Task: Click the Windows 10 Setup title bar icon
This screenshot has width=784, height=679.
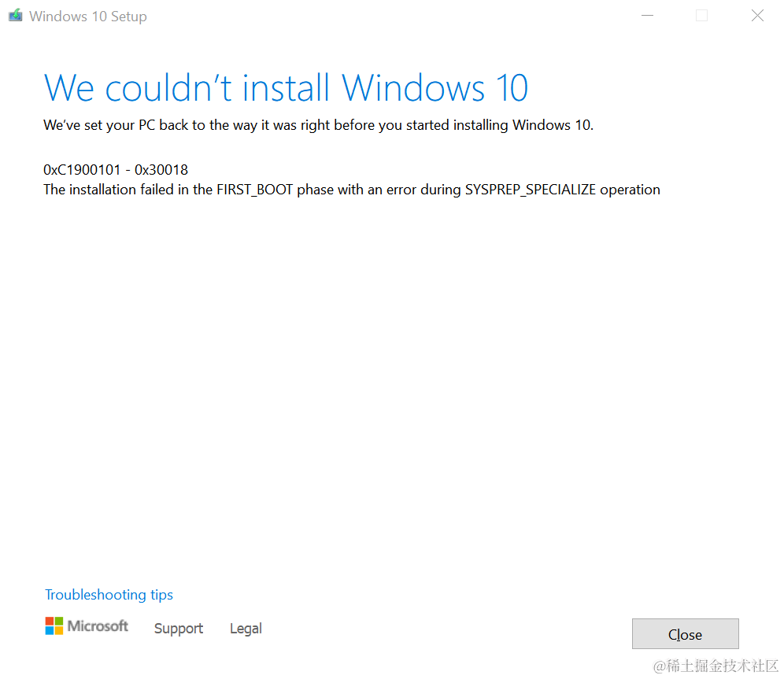Action: [16, 16]
